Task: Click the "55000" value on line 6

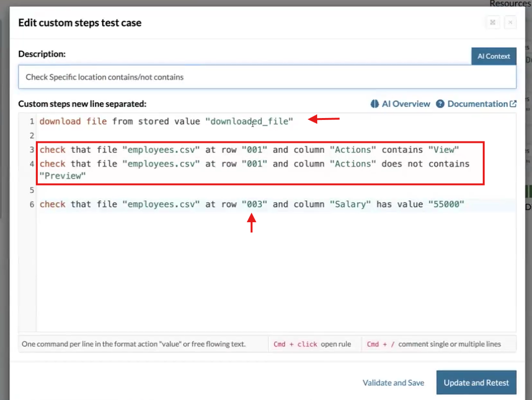Action: pos(446,205)
